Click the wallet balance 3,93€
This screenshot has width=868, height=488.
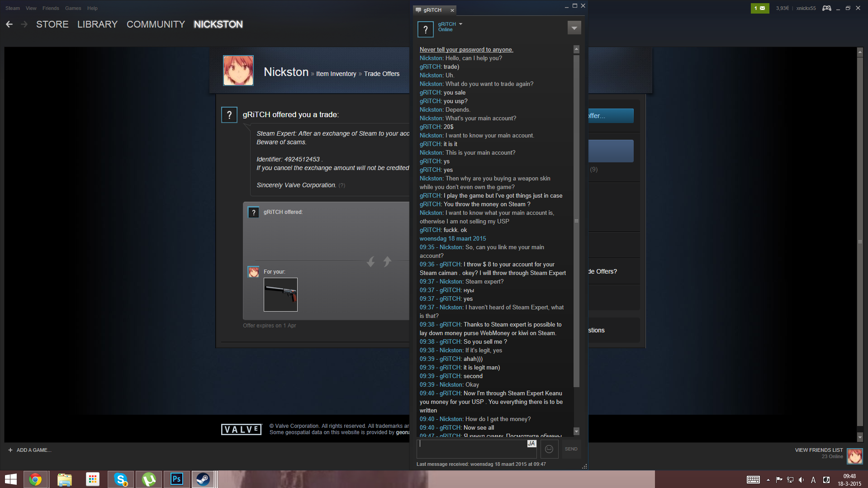[x=782, y=8]
